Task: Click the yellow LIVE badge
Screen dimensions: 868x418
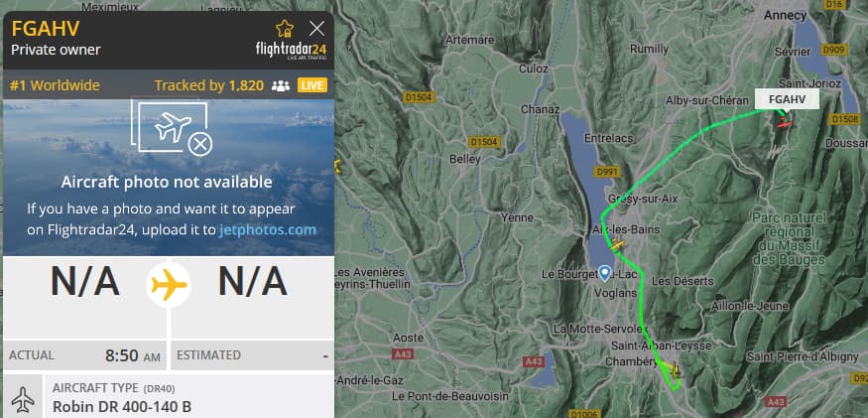Action: coord(312,85)
